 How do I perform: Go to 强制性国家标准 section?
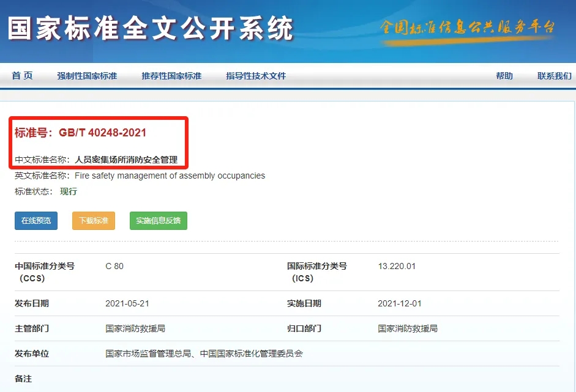(x=87, y=76)
